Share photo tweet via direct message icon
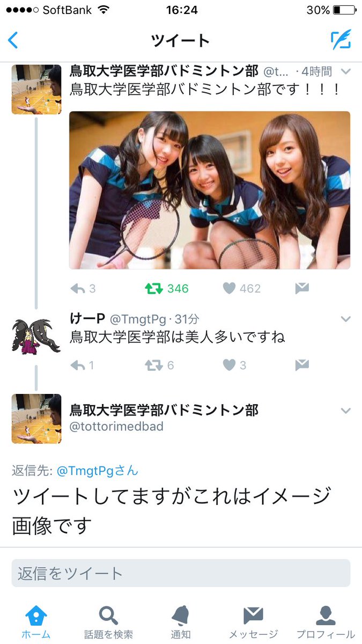Screen dimensions: 362x644 [x=302, y=289]
